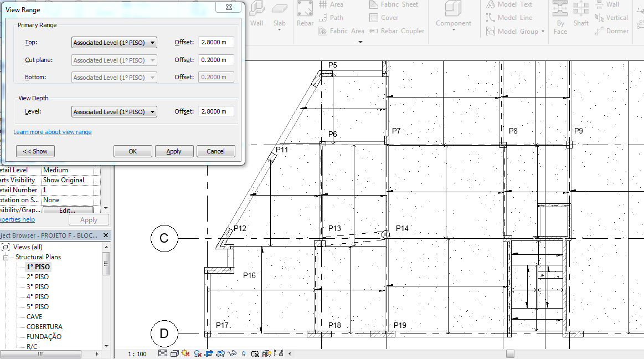Open the Learn more about view range link
Screen dimensions: 644x359
[x=53, y=131]
